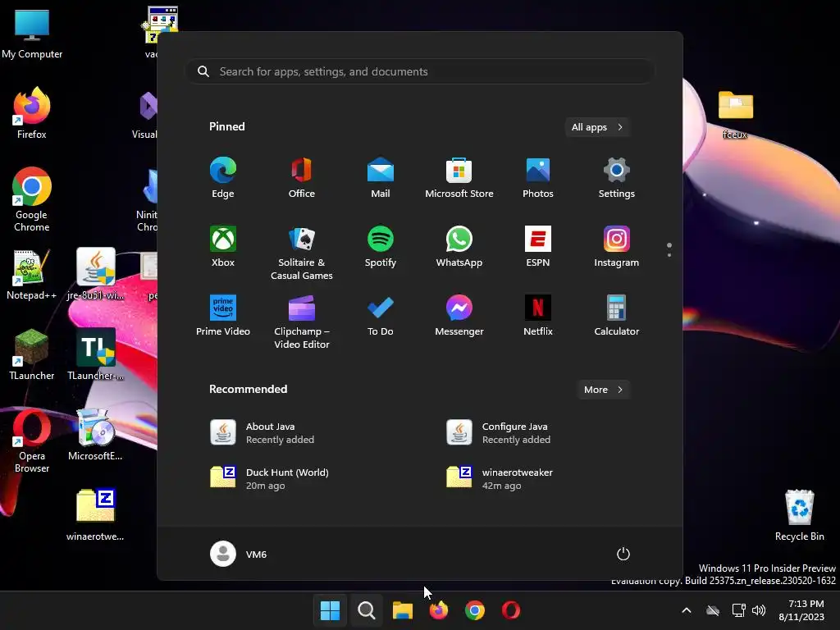The height and width of the screenshot is (630, 840).
Task: Select the Recycle Bin
Action: pyautogui.click(x=799, y=515)
